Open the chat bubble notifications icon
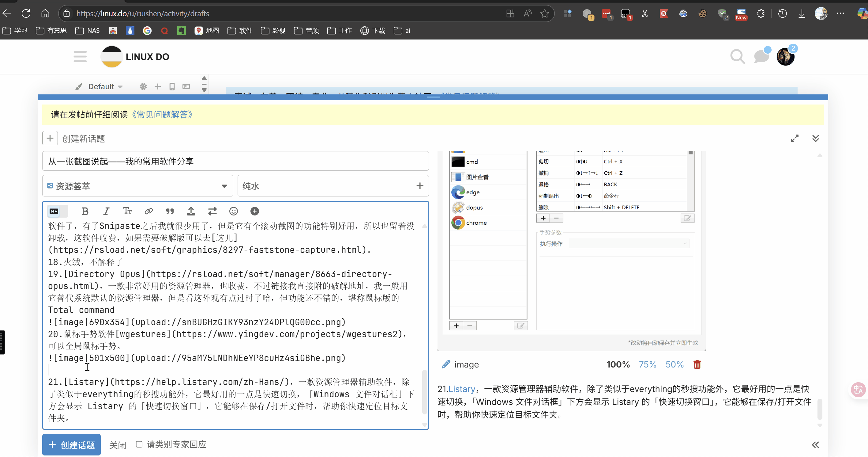The height and width of the screenshot is (457, 868). tap(761, 56)
